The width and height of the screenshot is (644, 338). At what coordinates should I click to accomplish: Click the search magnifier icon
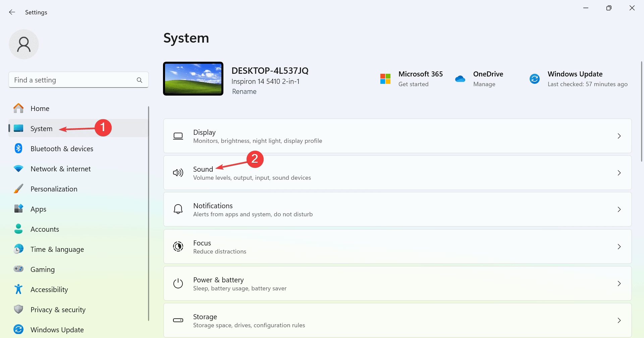140,80
